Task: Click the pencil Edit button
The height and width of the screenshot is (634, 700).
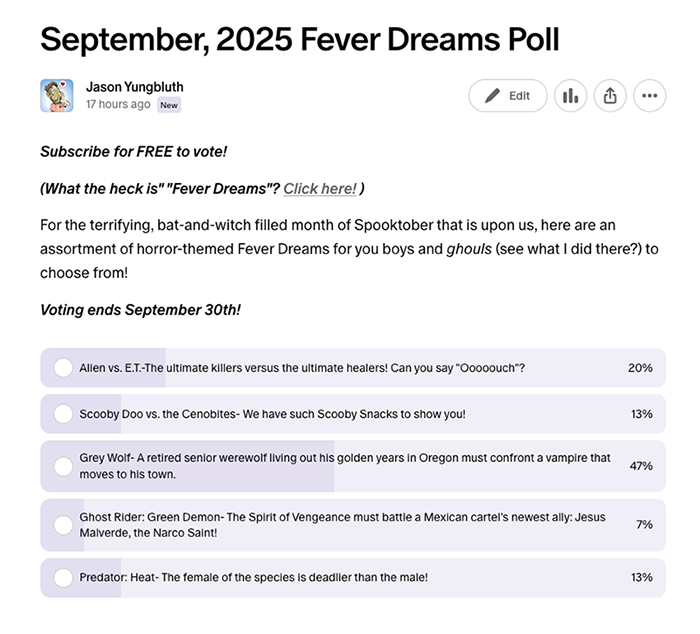Action: [508, 96]
